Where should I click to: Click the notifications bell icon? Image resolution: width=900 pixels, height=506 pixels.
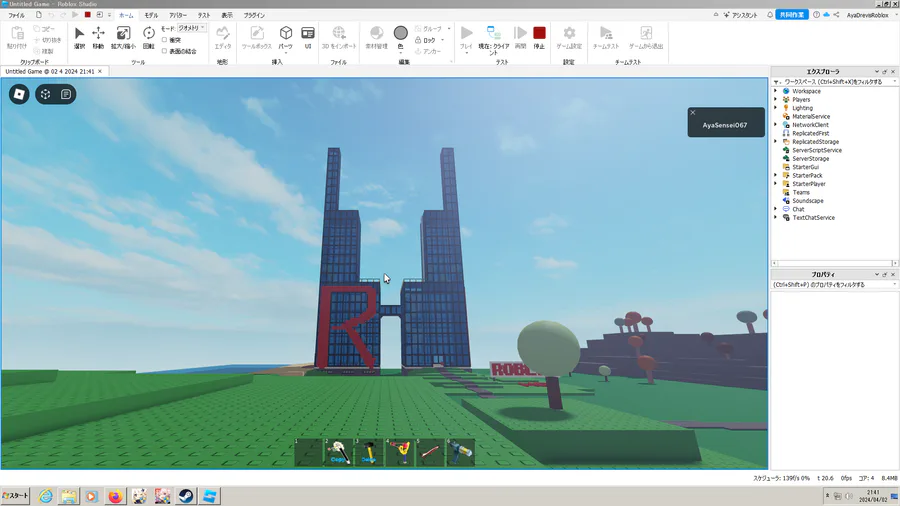click(770, 15)
